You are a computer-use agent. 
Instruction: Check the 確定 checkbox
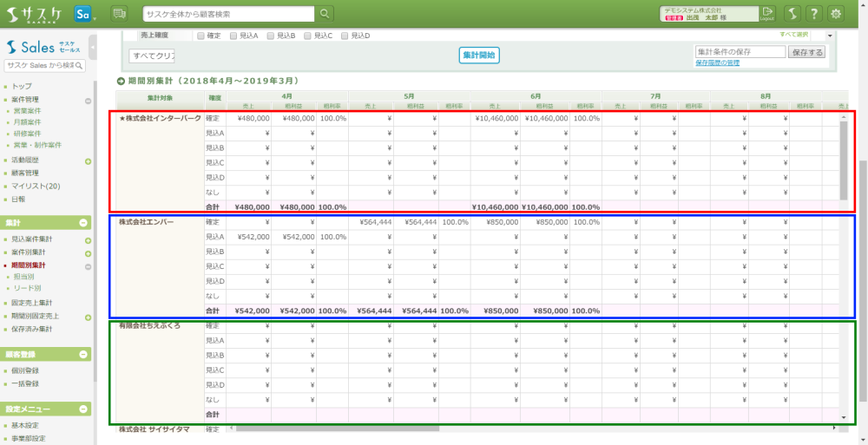tap(201, 36)
